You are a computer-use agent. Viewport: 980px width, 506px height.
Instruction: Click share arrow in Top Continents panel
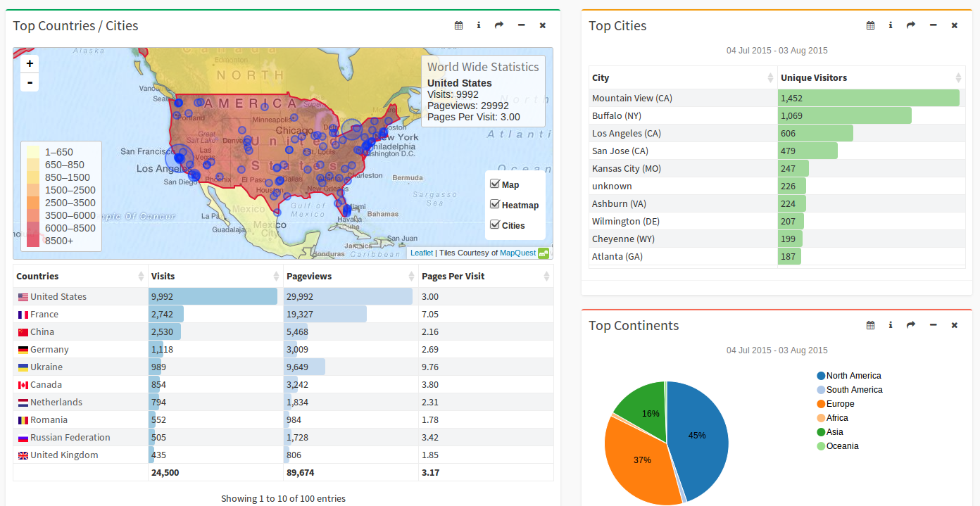[910, 325]
